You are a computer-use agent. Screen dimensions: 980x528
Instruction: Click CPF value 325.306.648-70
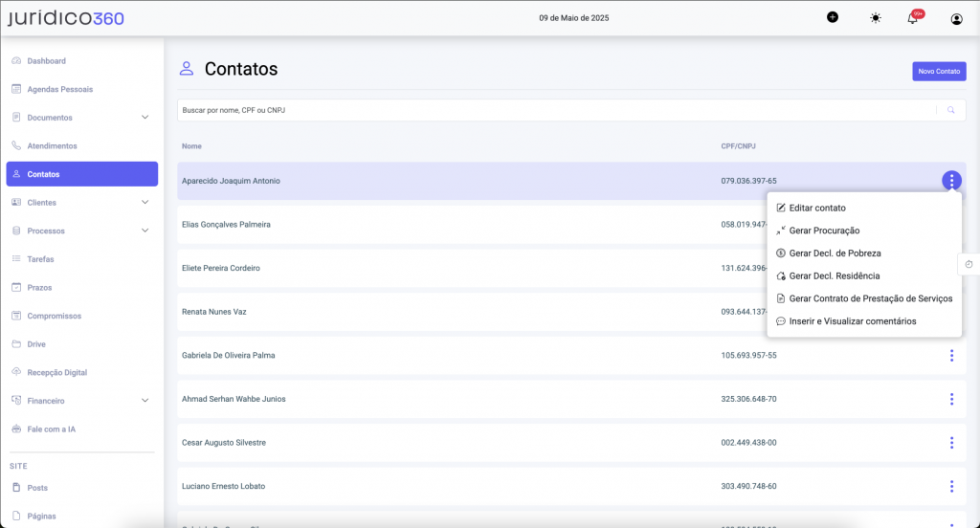coord(748,399)
